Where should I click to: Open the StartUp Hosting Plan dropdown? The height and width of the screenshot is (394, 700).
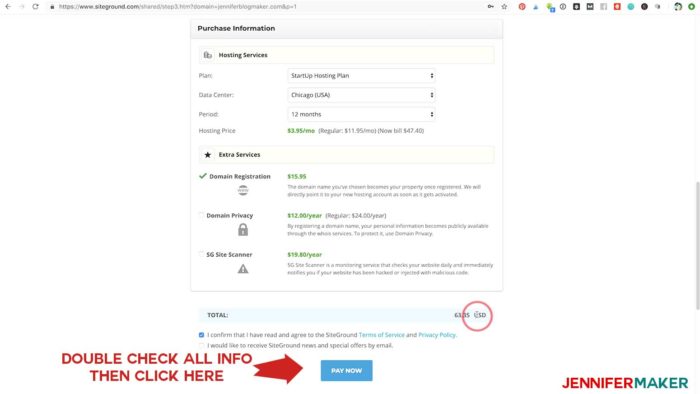point(361,76)
